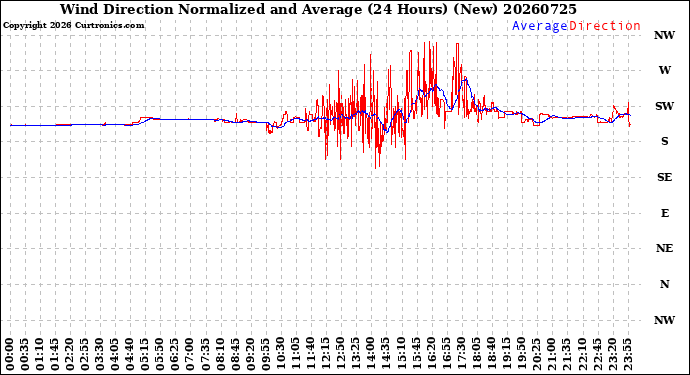Click the 03:30 time axis label
The width and height of the screenshot is (690, 375).
point(100,354)
